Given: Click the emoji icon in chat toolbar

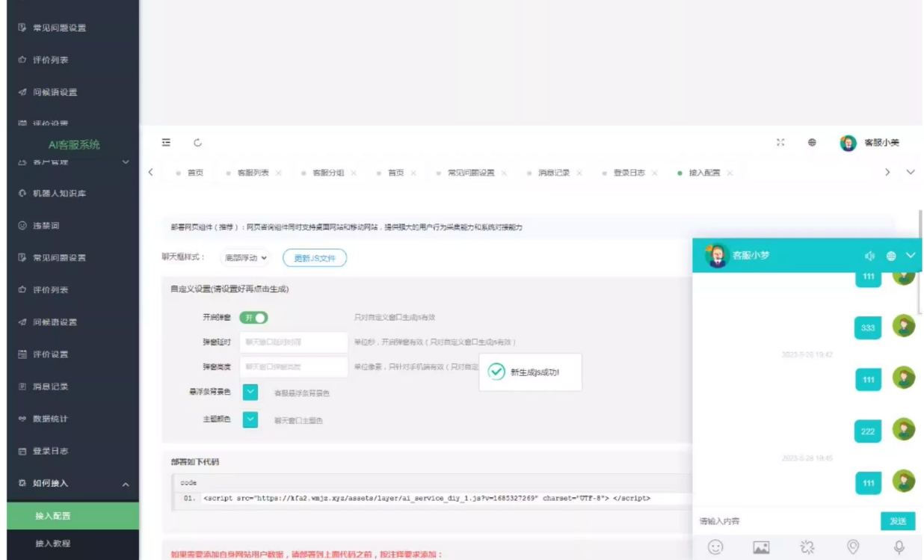Looking at the screenshot, I should 715,547.
